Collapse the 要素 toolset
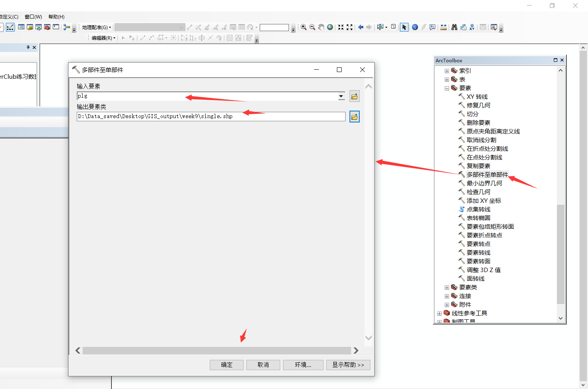Viewport: 588px width, 389px height. [447, 88]
